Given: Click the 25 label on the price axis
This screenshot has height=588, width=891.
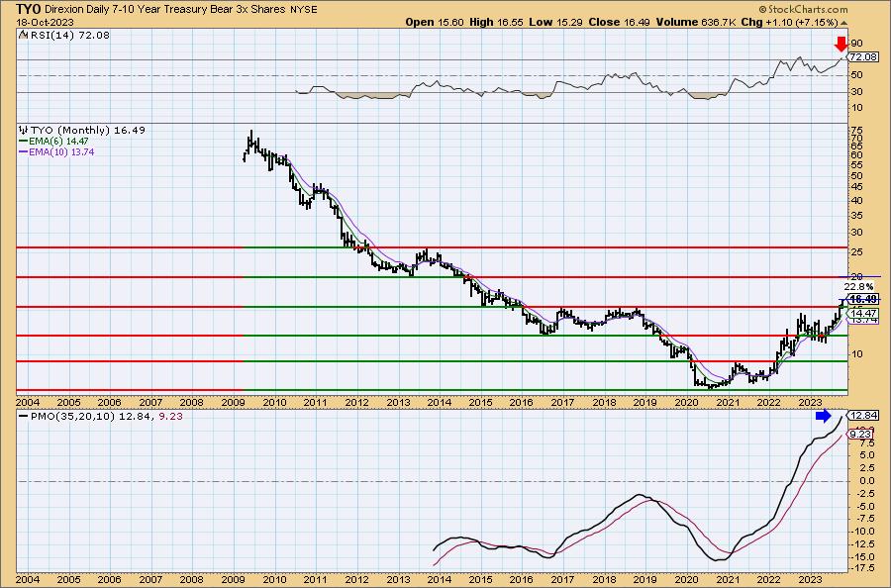Looking at the screenshot, I should (857, 251).
